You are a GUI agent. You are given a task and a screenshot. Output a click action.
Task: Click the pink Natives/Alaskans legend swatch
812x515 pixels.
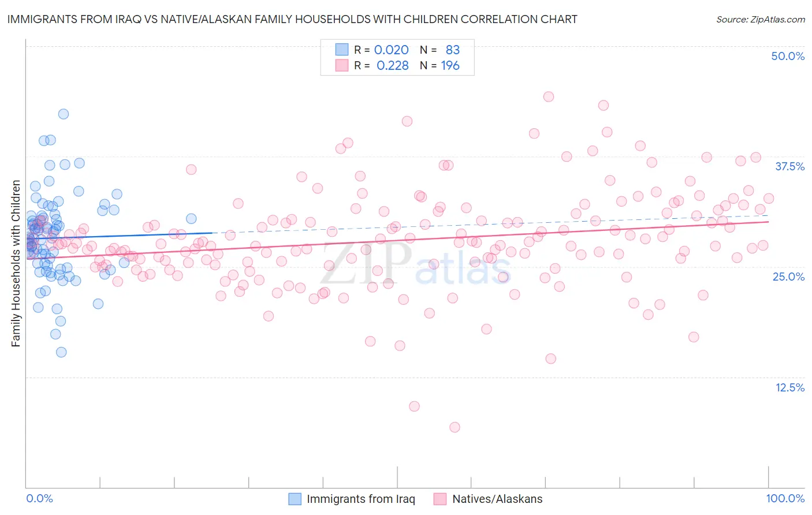pos(441,499)
